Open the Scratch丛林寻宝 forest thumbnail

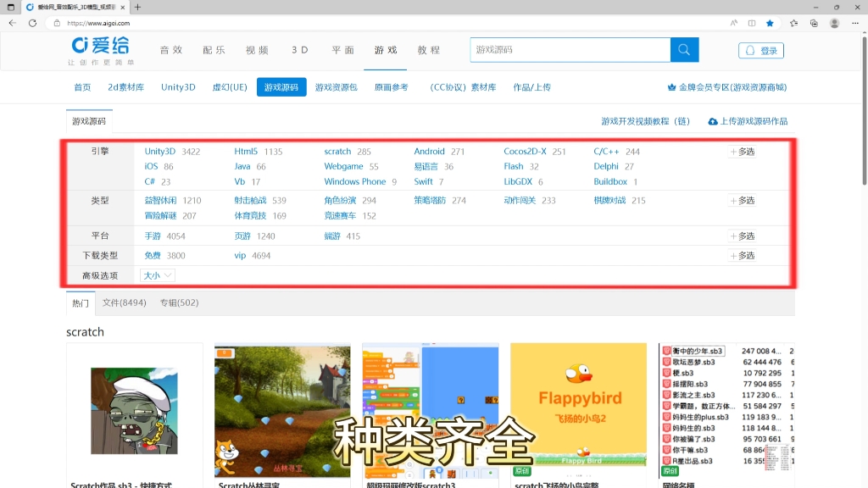282,411
